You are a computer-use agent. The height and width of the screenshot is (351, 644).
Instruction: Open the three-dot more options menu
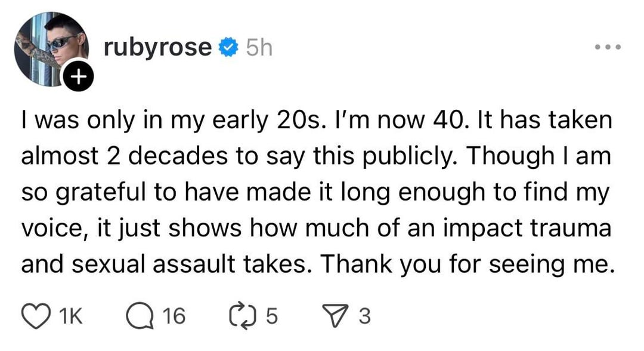click(607, 47)
